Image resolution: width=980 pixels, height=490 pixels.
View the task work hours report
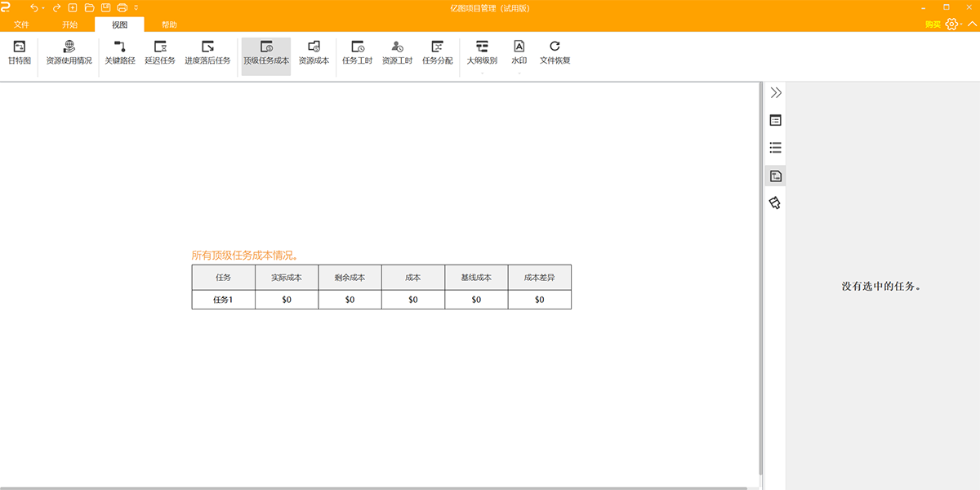356,55
